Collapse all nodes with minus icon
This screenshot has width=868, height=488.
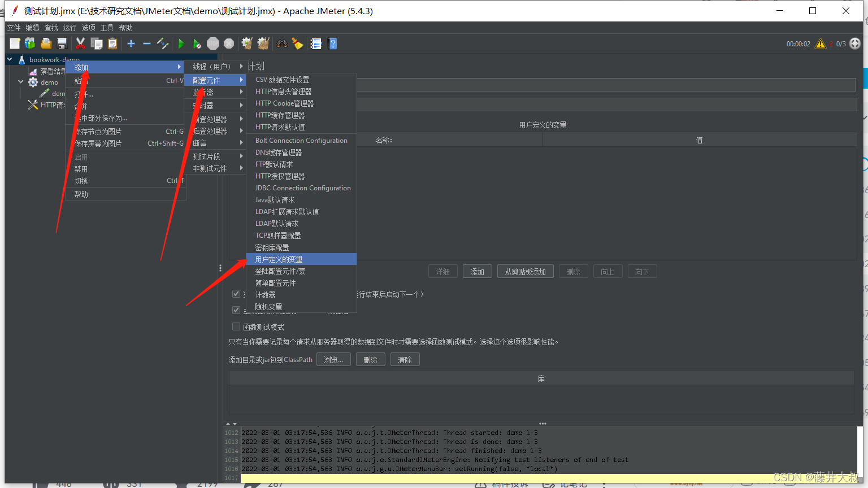147,43
